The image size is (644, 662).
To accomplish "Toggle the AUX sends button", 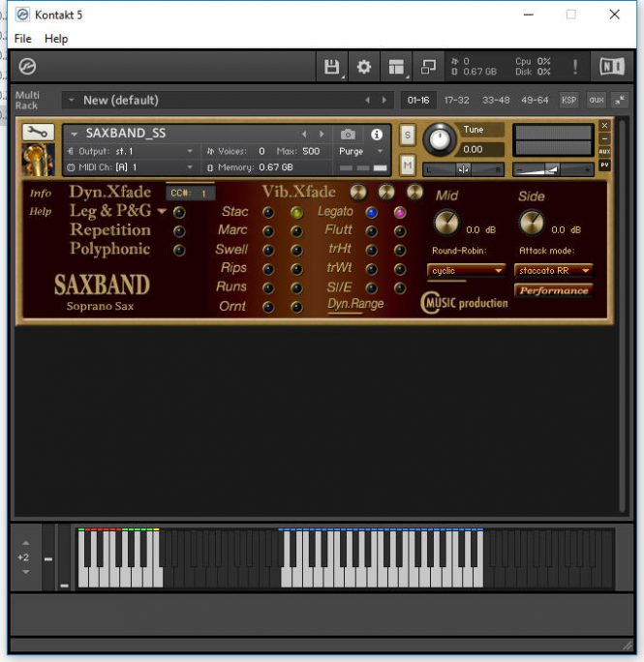I will click(x=604, y=152).
